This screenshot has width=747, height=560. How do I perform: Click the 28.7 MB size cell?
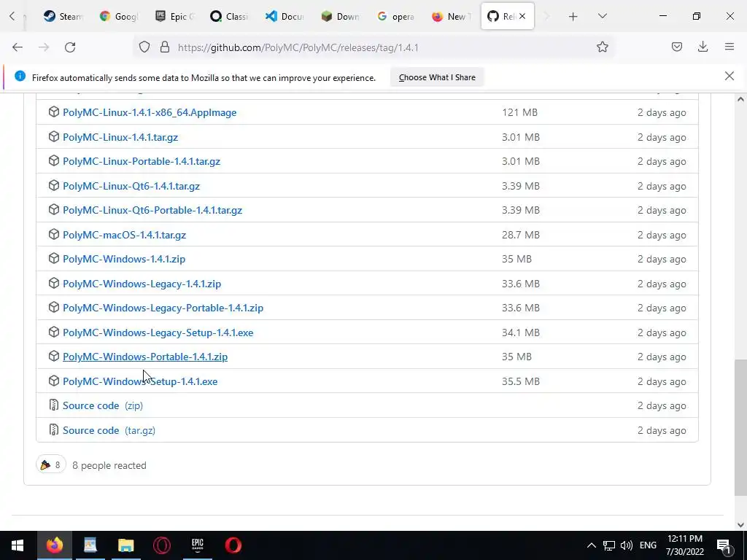(521, 235)
